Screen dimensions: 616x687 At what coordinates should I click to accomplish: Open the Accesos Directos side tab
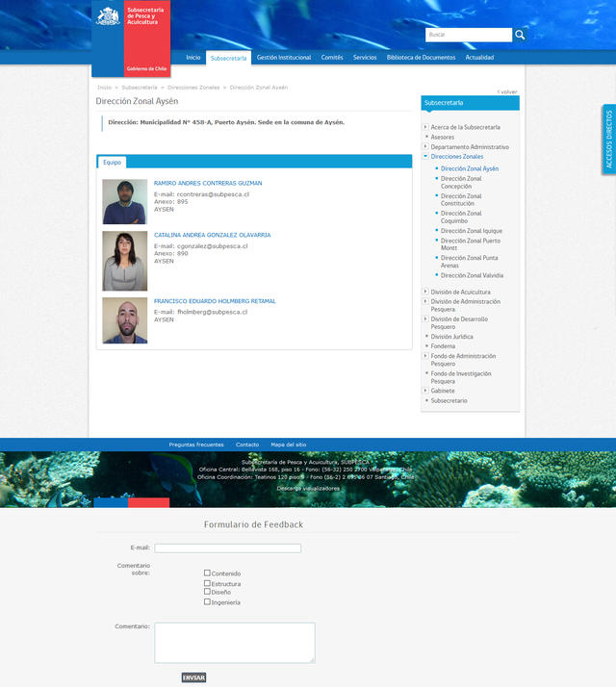(x=608, y=140)
